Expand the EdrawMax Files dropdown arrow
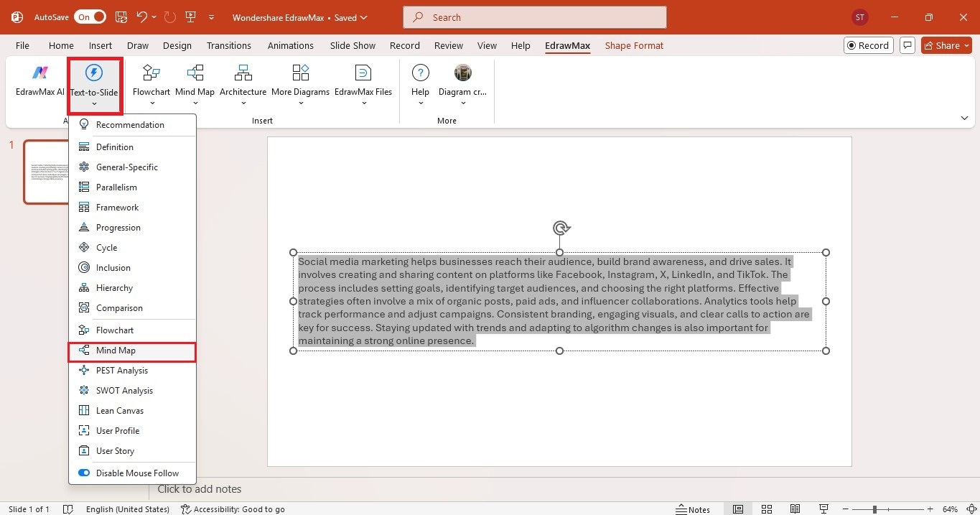 point(363,103)
